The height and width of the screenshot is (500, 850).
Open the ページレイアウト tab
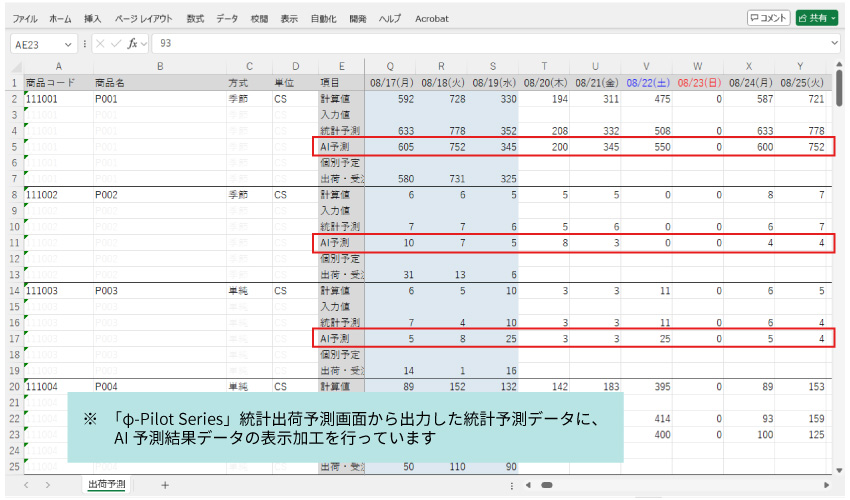pyautogui.click(x=143, y=18)
